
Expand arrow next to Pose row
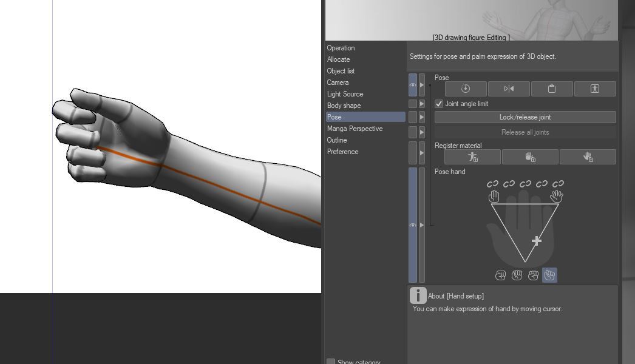[421, 85]
